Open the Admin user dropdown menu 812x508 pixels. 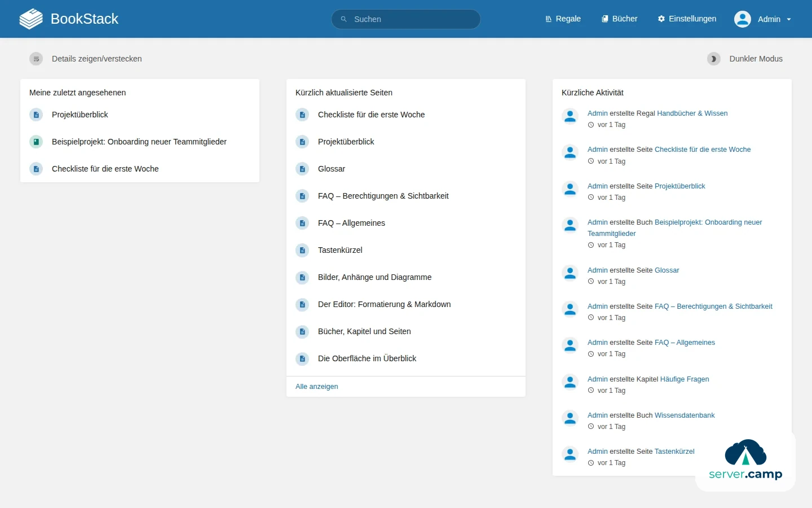pyautogui.click(x=763, y=19)
